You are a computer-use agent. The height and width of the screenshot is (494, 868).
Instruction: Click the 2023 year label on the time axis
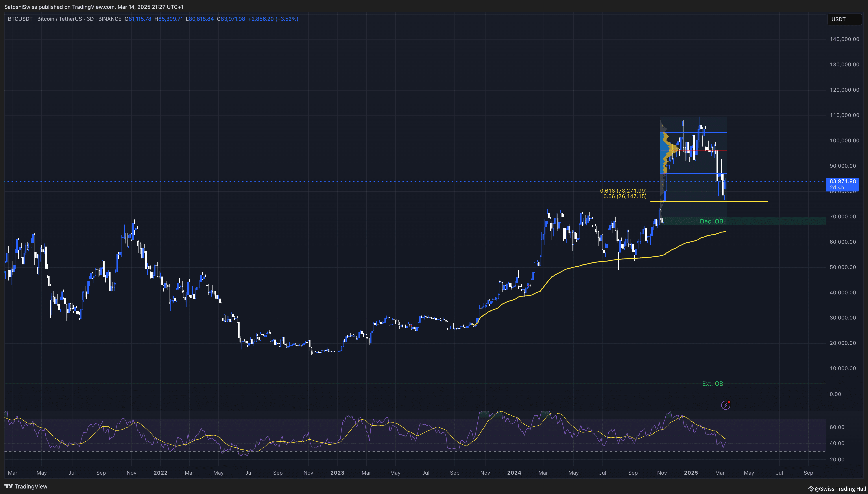[x=337, y=473]
